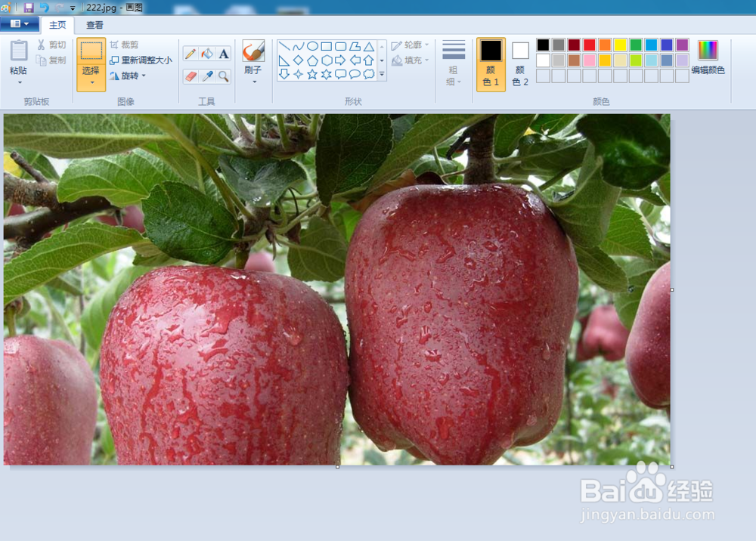Pick the Diamond shape
Viewport: 756px width, 541px height.
pyautogui.click(x=299, y=60)
